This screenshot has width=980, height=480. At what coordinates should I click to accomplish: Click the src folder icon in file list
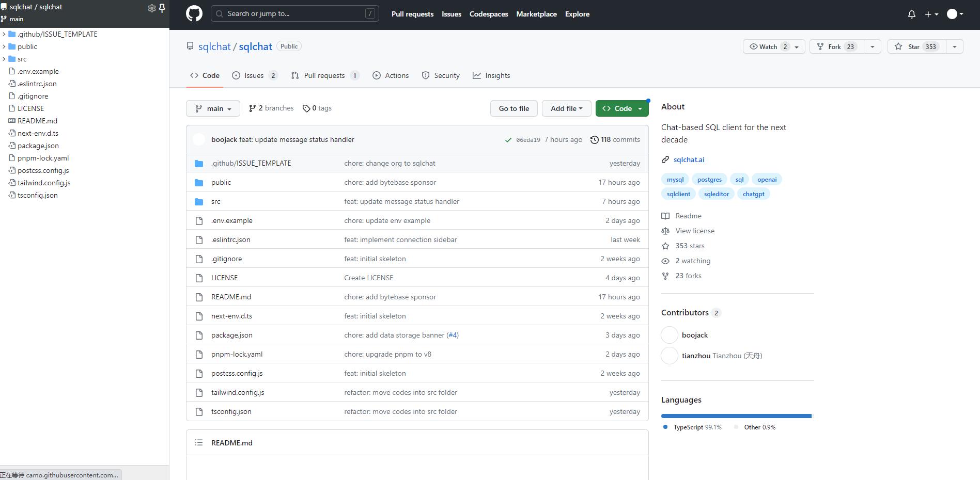(x=199, y=202)
